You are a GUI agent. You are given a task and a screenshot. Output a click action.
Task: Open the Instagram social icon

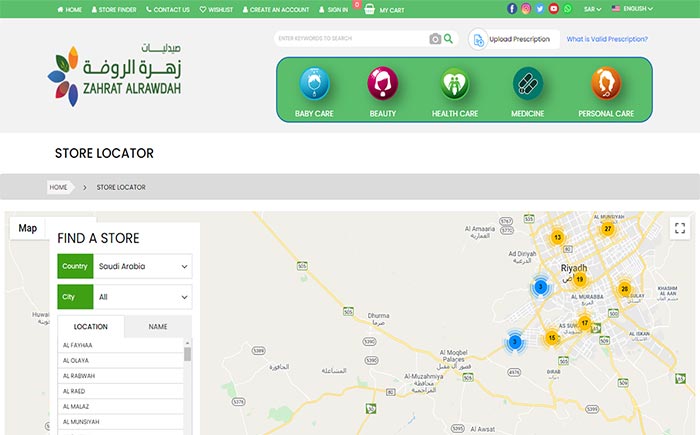pyautogui.click(x=526, y=8)
